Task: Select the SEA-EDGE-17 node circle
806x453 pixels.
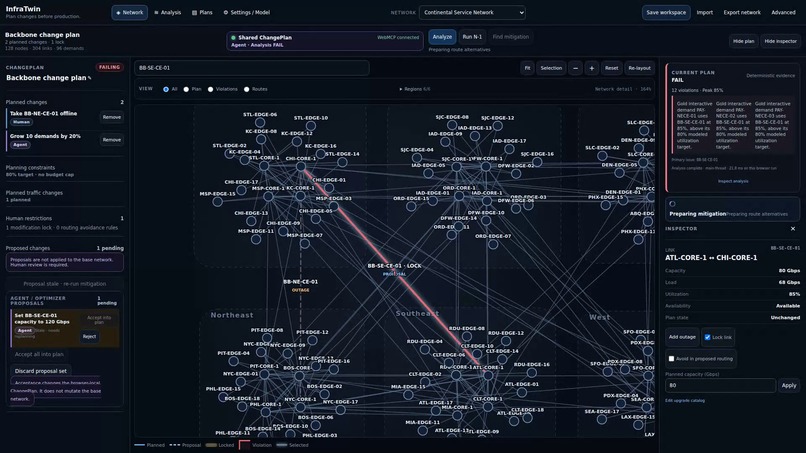Action: (601, 419)
